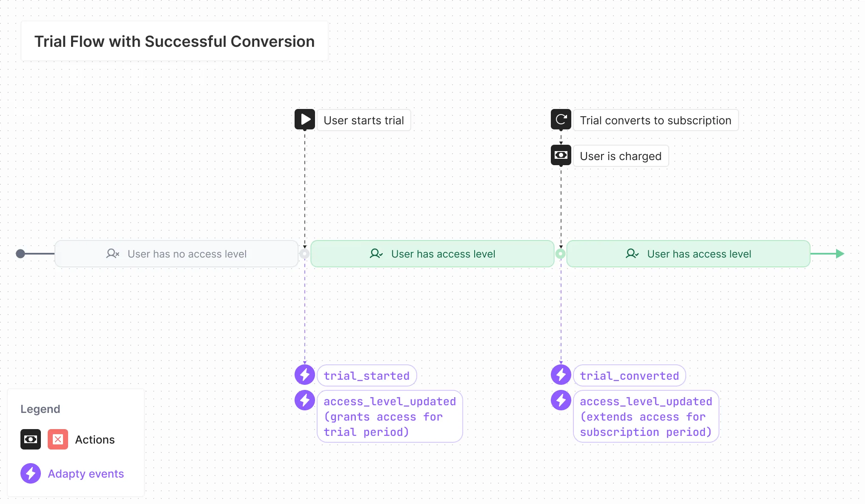
Task: Click the lightning icon next to trial_started
Action: (305, 375)
